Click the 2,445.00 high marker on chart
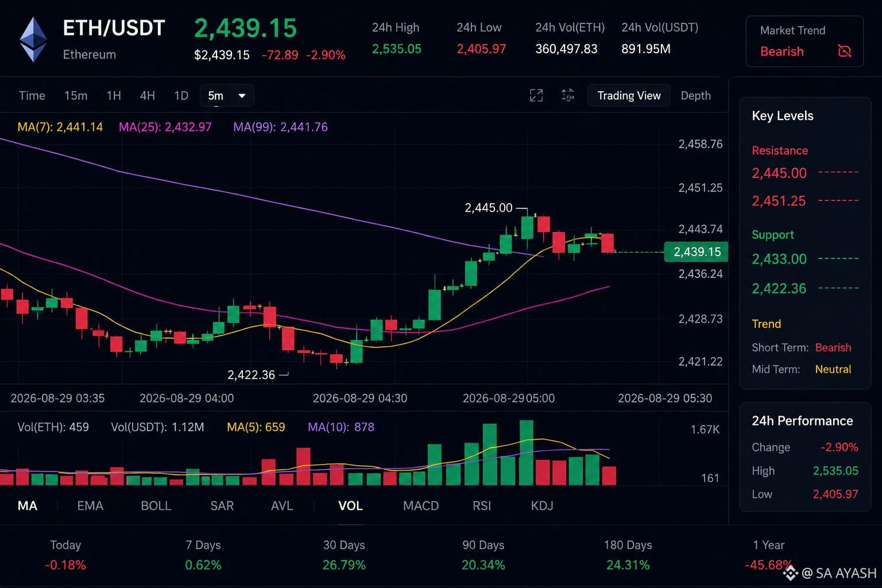The width and height of the screenshot is (882, 588). [489, 208]
